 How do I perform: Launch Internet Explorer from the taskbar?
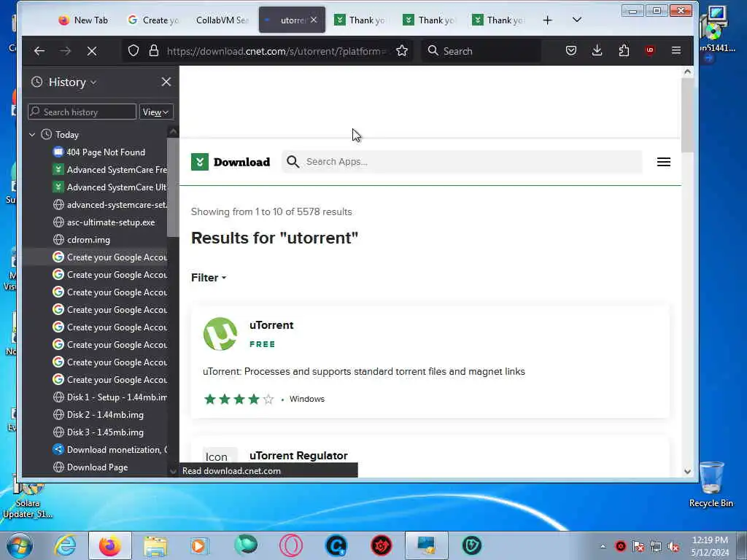coord(65,545)
